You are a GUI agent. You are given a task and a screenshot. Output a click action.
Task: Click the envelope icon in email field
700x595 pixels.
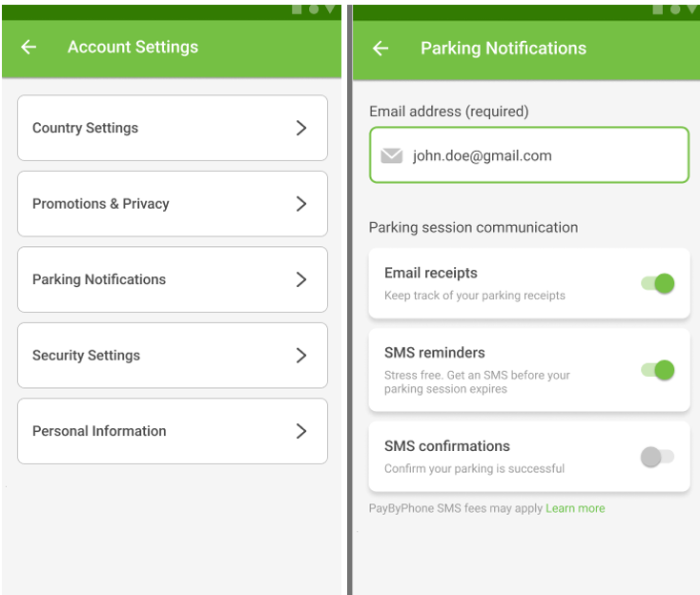[392, 155]
